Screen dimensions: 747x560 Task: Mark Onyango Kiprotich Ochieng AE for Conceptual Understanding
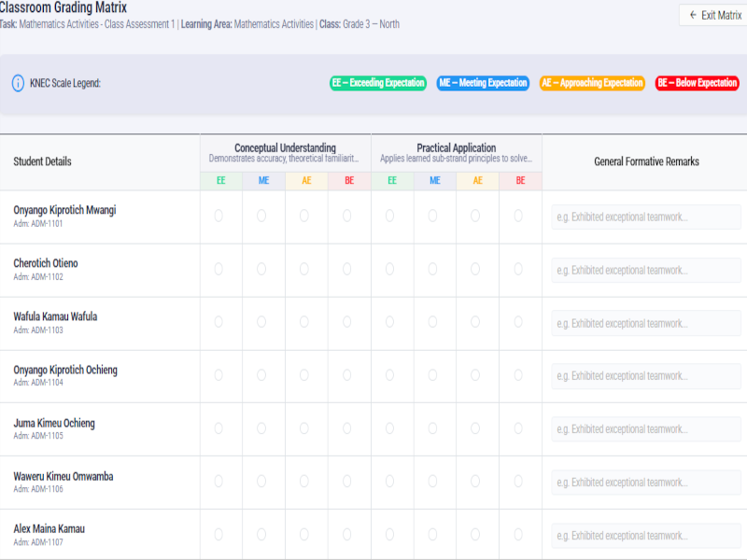(x=304, y=375)
